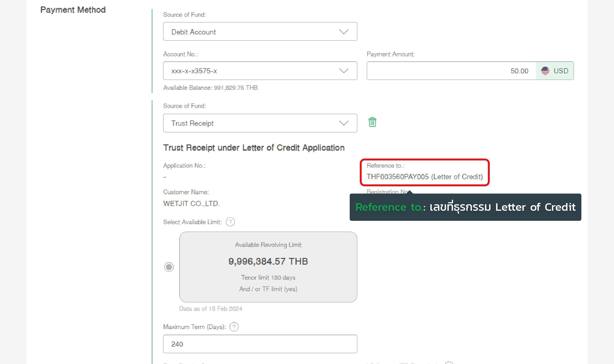Click chevron arrow in Account No. field

344,71
